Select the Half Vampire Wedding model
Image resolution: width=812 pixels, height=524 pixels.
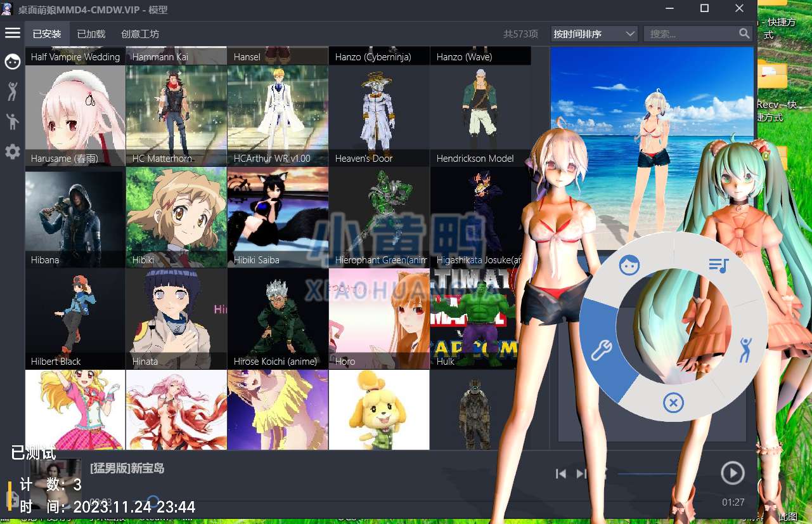click(x=75, y=55)
